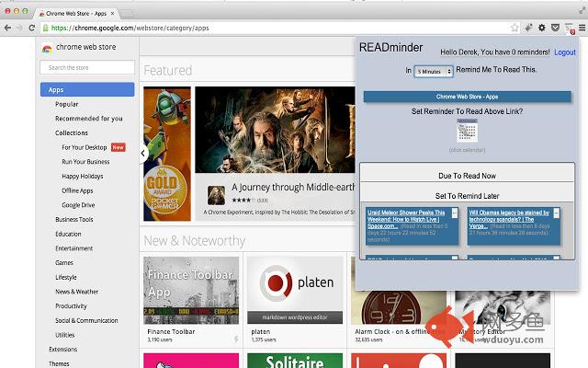Open the Games category
Image resolution: width=588 pixels, height=368 pixels.
(64, 262)
